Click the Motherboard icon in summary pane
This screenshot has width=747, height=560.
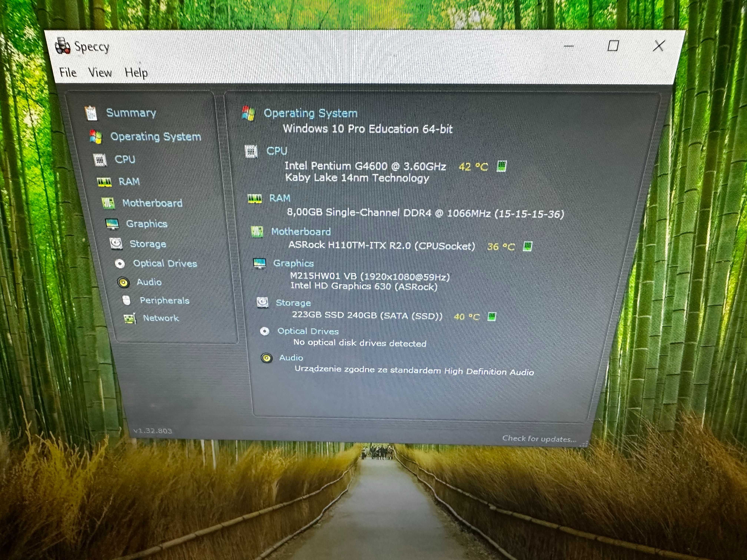[x=257, y=232]
